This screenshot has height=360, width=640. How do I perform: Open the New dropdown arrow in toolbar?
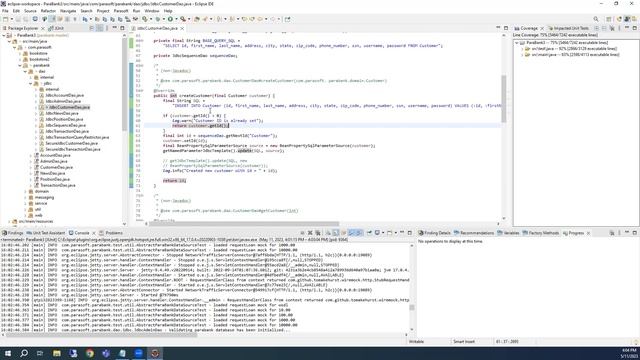(x=11, y=19)
